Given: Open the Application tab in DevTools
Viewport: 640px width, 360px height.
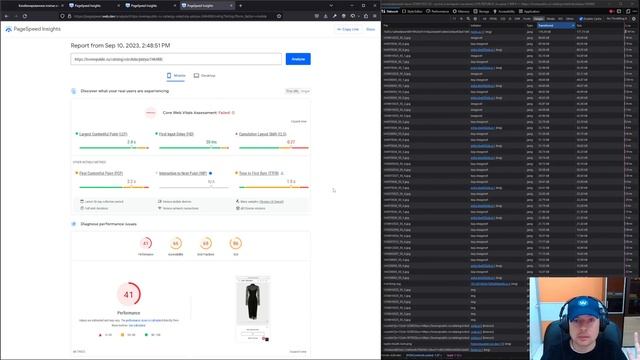Looking at the screenshot, I should pyautogui.click(x=529, y=11).
